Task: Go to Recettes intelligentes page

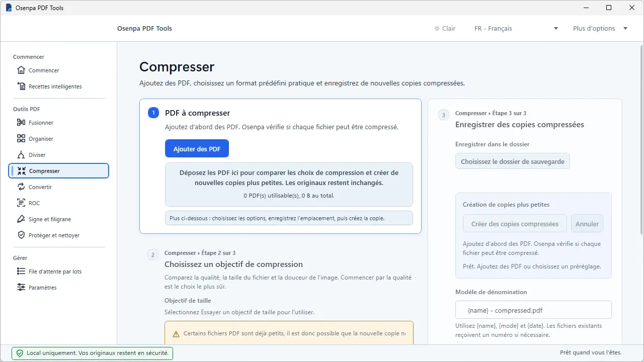Action: (58, 86)
